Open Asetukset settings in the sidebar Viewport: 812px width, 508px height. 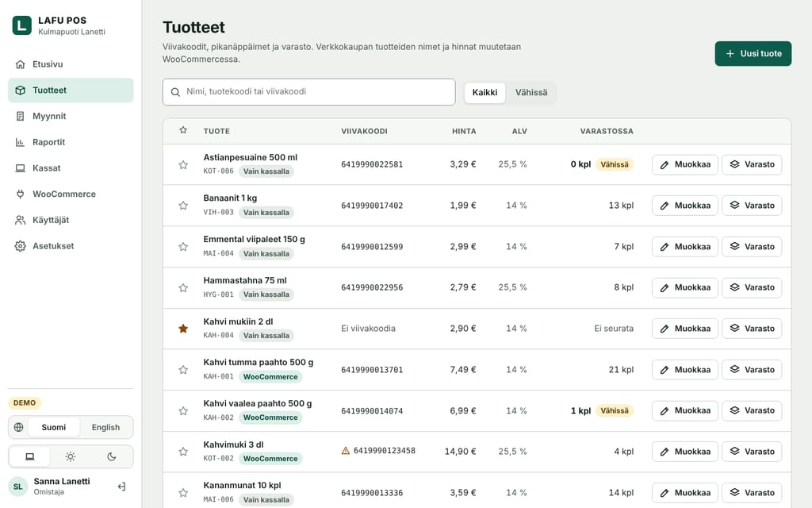pyautogui.click(x=71, y=246)
